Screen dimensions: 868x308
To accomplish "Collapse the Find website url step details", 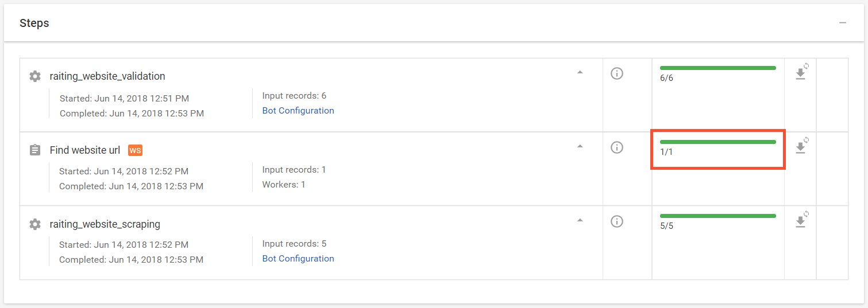I will 580,146.
